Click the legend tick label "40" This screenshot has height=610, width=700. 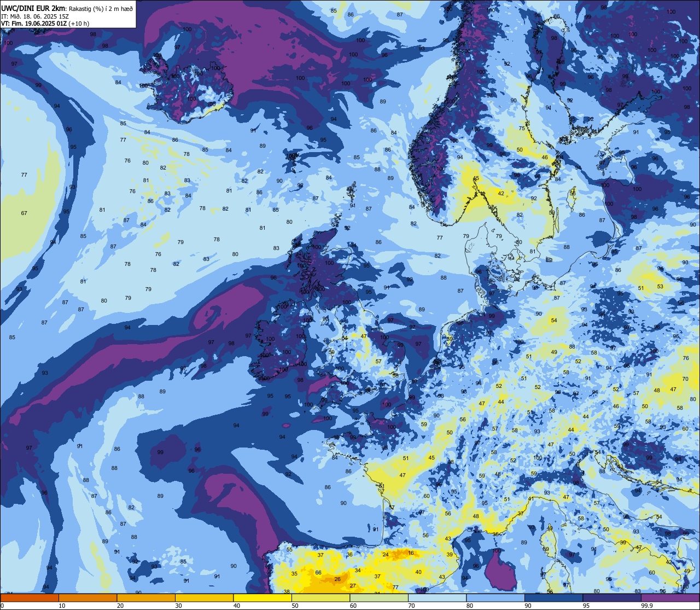click(x=237, y=606)
